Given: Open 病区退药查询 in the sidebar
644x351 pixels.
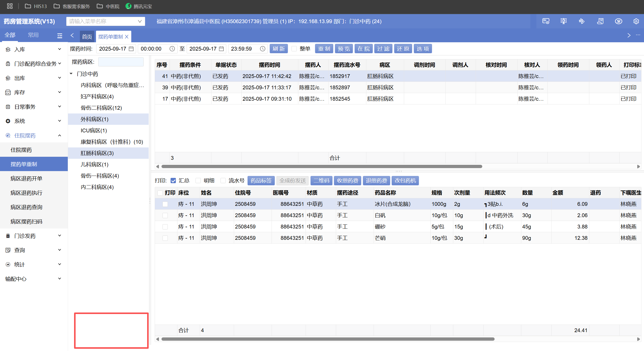Looking at the screenshot, I should 26,207.
